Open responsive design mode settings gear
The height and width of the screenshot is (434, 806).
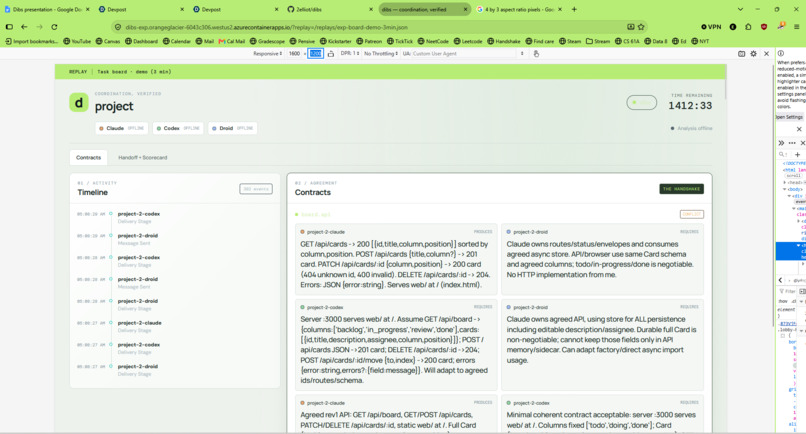tap(754, 53)
